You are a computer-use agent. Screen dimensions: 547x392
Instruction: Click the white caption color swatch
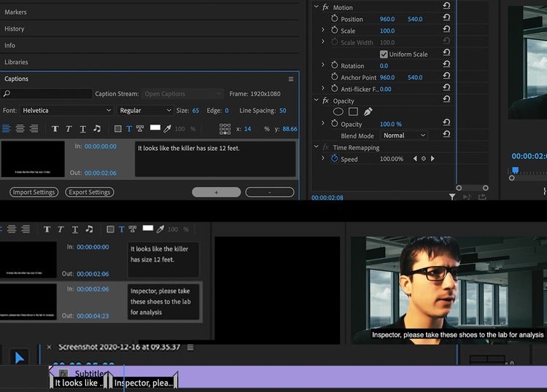coord(155,128)
